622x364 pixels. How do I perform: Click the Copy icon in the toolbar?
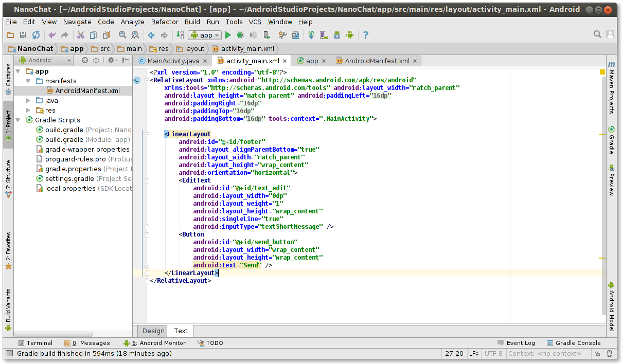tap(94, 35)
